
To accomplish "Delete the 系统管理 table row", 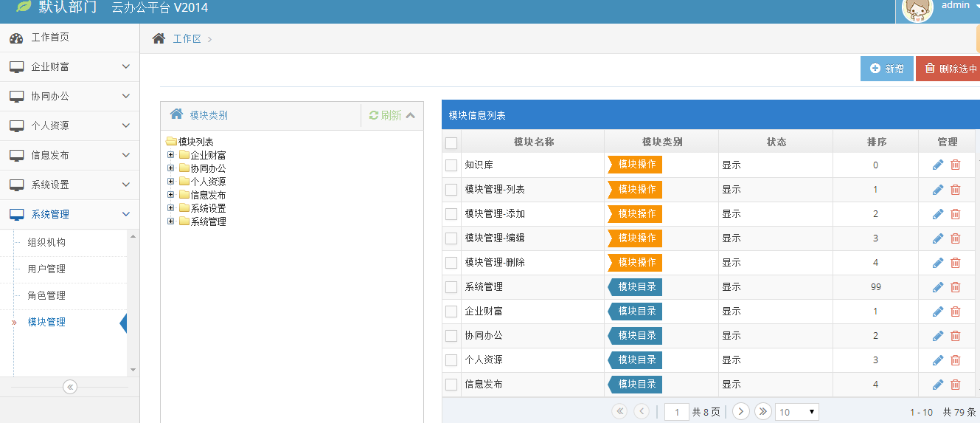I will [x=956, y=287].
